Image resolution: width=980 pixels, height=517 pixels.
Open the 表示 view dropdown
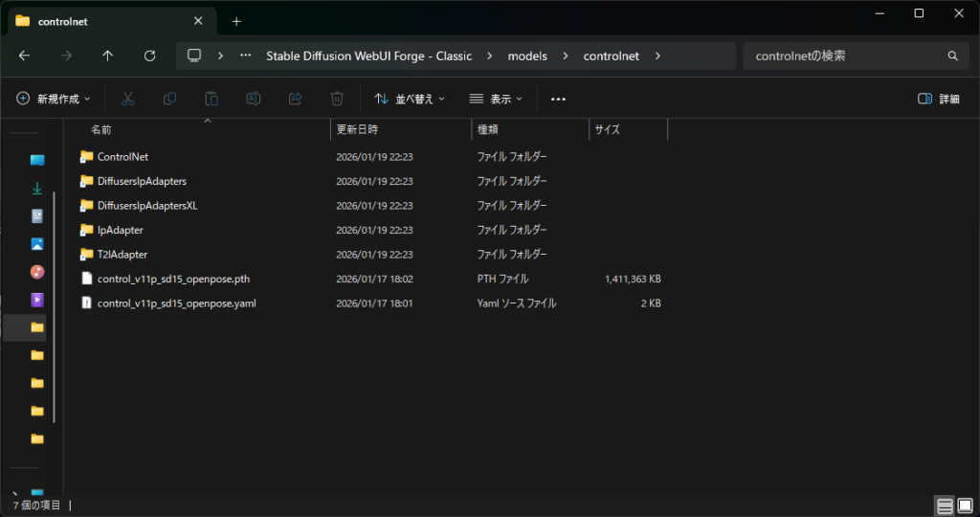[496, 99]
